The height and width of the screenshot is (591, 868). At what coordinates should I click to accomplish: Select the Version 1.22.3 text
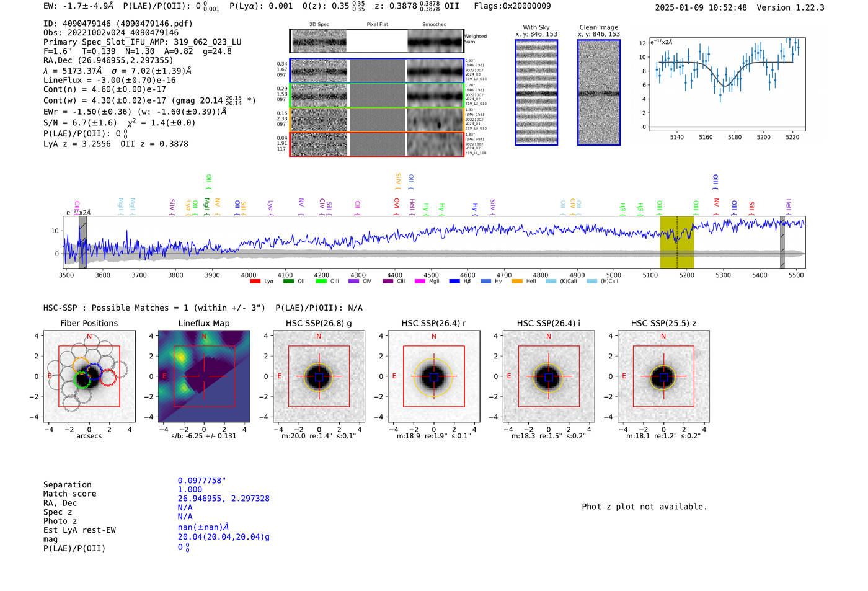(x=790, y=7)
